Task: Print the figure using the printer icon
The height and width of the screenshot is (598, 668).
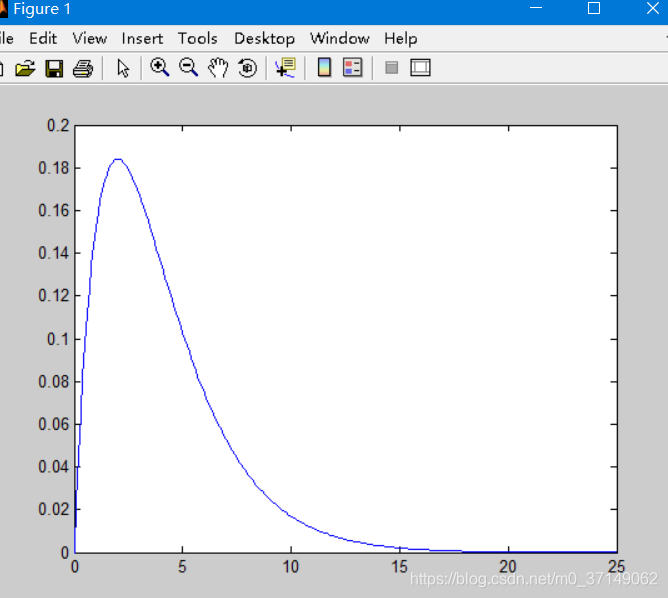Action: click(x=83, y=68)
